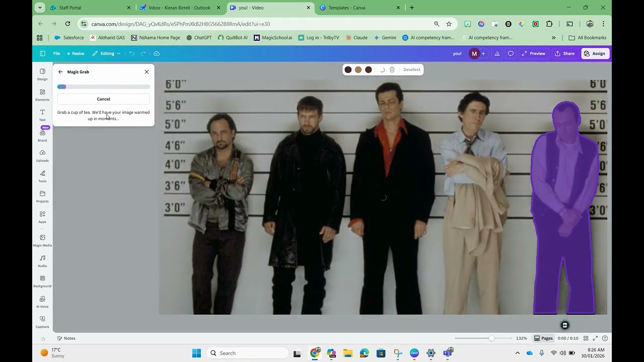
Task: Show hidden system tray icons
Action: coord(517,353)
